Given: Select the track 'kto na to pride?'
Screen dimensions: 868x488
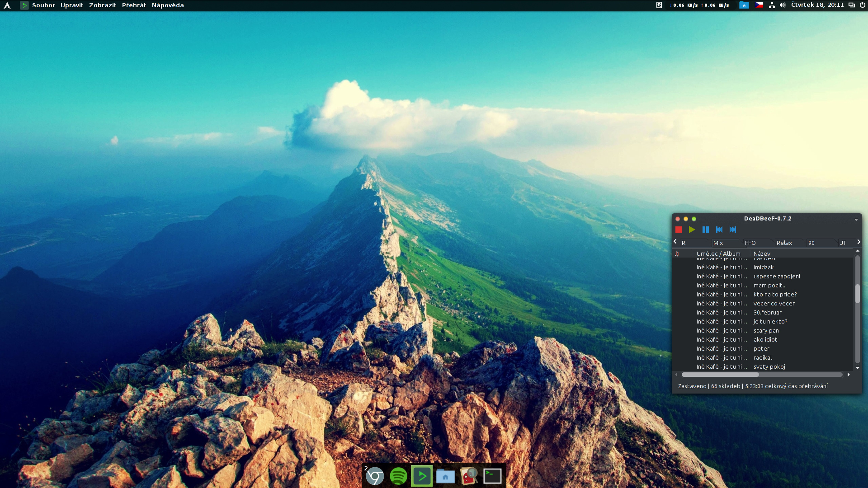Looking at the screenshot, I should point(775,294).
